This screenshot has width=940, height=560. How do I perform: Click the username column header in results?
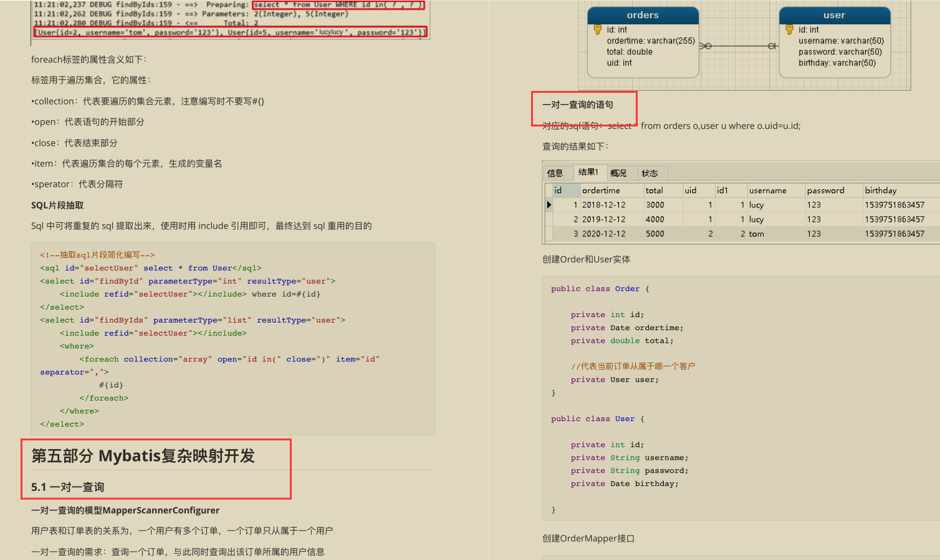pyautogui.click(x=775, y=191)
